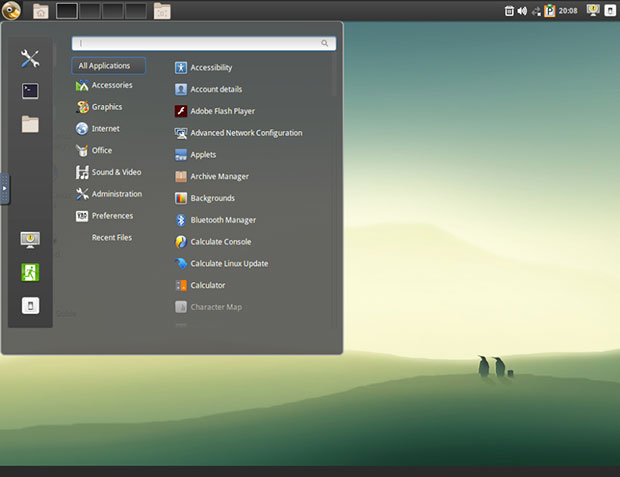
Task: Open Applets settings
Action: pyautogui.click(x=195, y=155)
